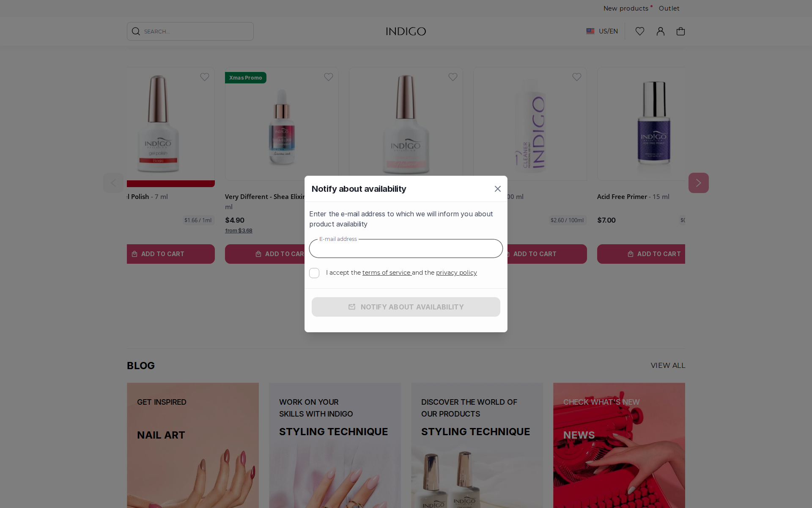The image size is (812, 508).
Task: Open the terms of service link
Action: (386, 272)
